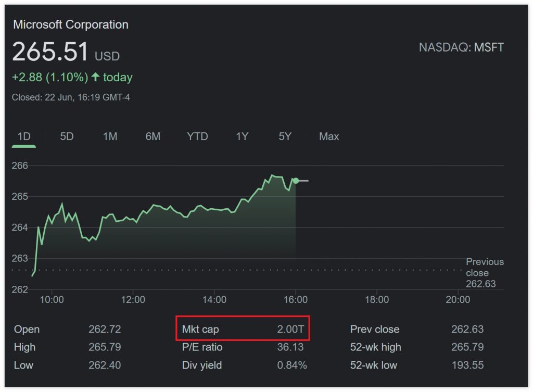
Task: Click the 265.51 stock price
Action: pyautogui.click(x=50, y=53)
